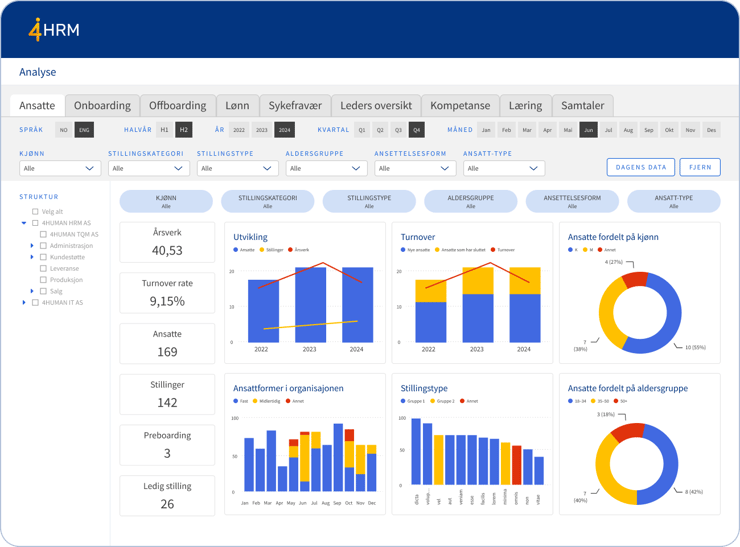740x547 pixels.
Task: Click red Turnover legend dot in Turnover chart
Action: point(493,250)
